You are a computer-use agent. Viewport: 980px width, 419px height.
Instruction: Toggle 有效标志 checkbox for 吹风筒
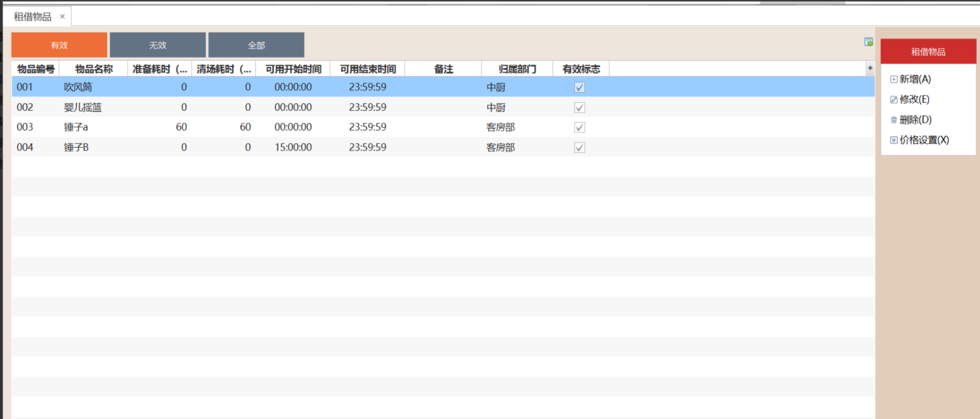point(579,87)
